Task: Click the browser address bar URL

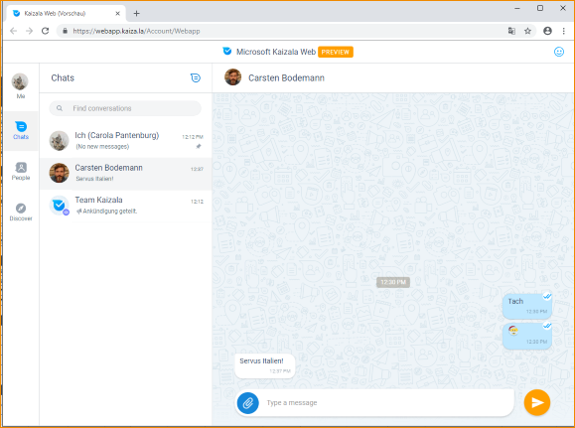Action: pos(136,31)
